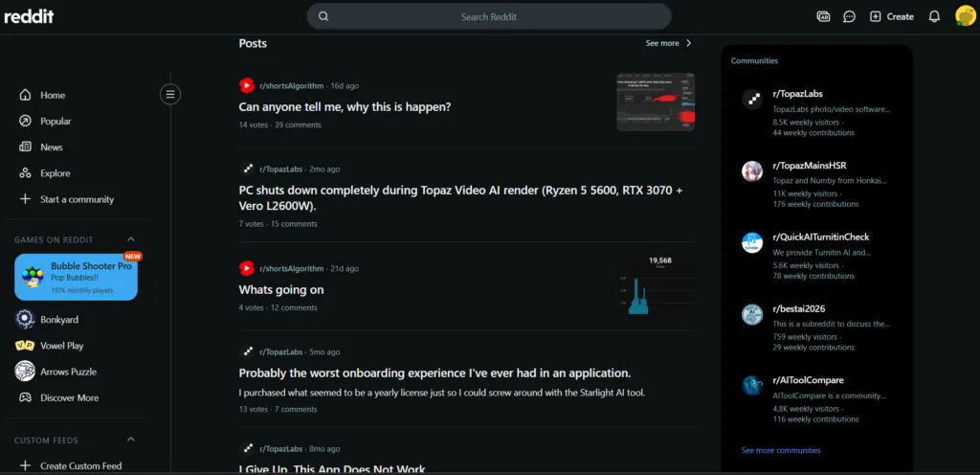Image resolution: width=980 pixels, height=475 pixels.
Task: Click News icon in sidebar
Action: [25, 147]
